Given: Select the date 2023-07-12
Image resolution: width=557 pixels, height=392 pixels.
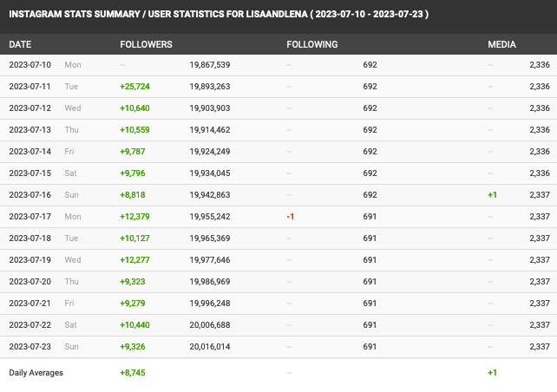Looking at the screenshot, I should pyautogui.click(x=30, y=108).
